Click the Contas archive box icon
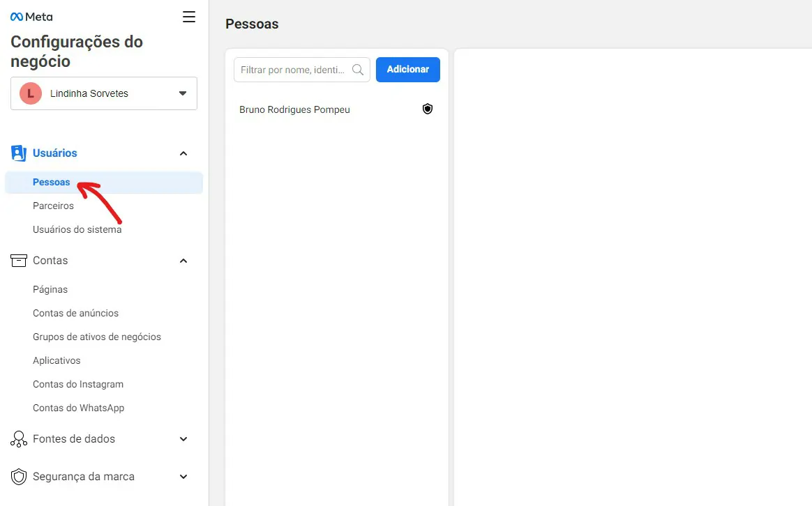This screenshot has height=506, width=812. [x=19, y=260]
